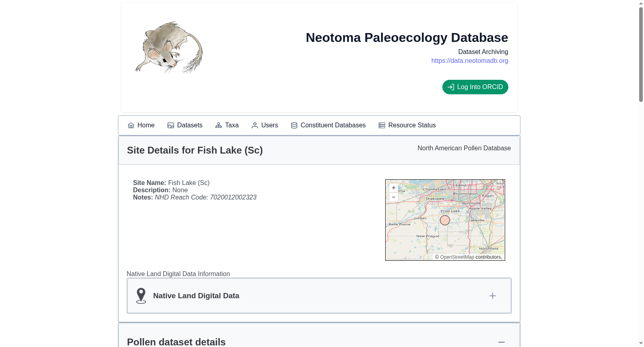This screenshot has height=347, width=644.
Task: Click the Native Land map pin icon
Action: [x=141, y=296]
